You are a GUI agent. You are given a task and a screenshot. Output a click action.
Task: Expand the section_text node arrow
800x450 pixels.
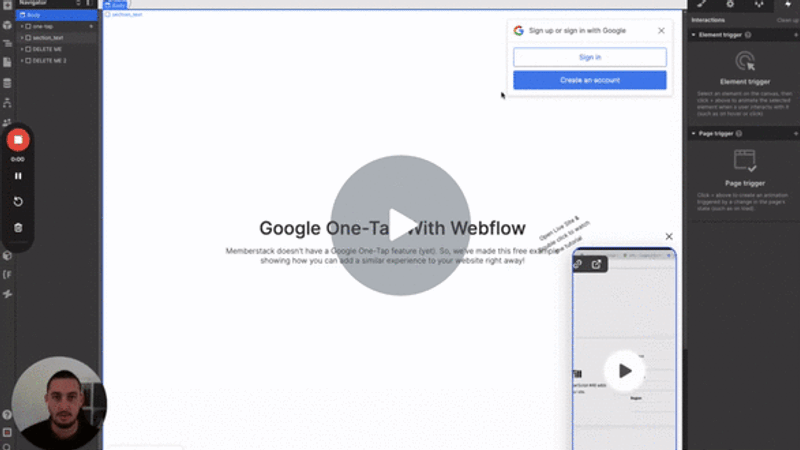click(22, 38)
